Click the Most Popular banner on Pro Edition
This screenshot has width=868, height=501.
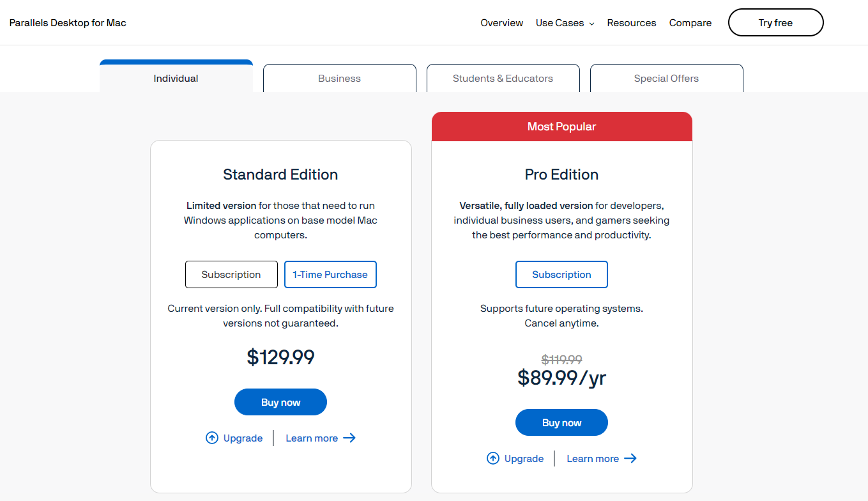point(561,126)
